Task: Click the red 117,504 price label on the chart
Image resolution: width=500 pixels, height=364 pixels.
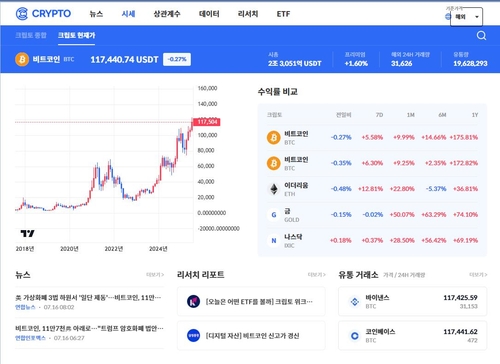Action: pos(206,122)
